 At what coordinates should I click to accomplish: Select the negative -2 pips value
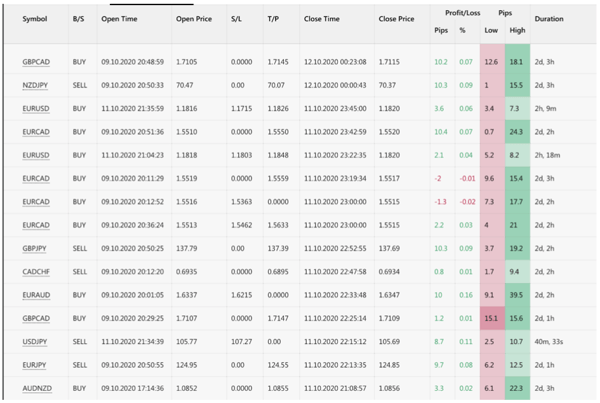pyautogui.click(x=439, y=178)
